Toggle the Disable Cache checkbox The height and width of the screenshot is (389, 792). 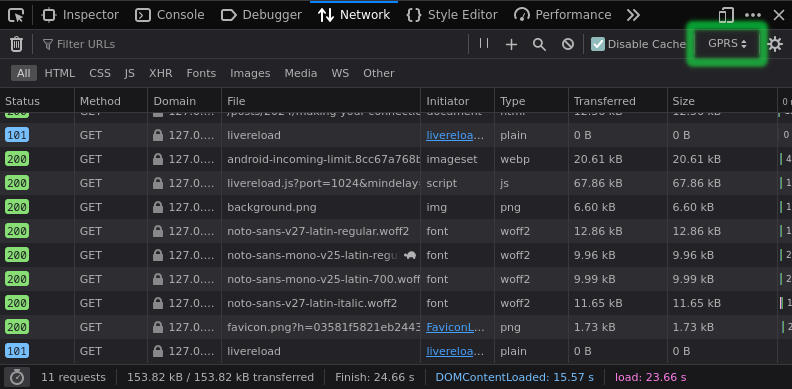point(598,44)
